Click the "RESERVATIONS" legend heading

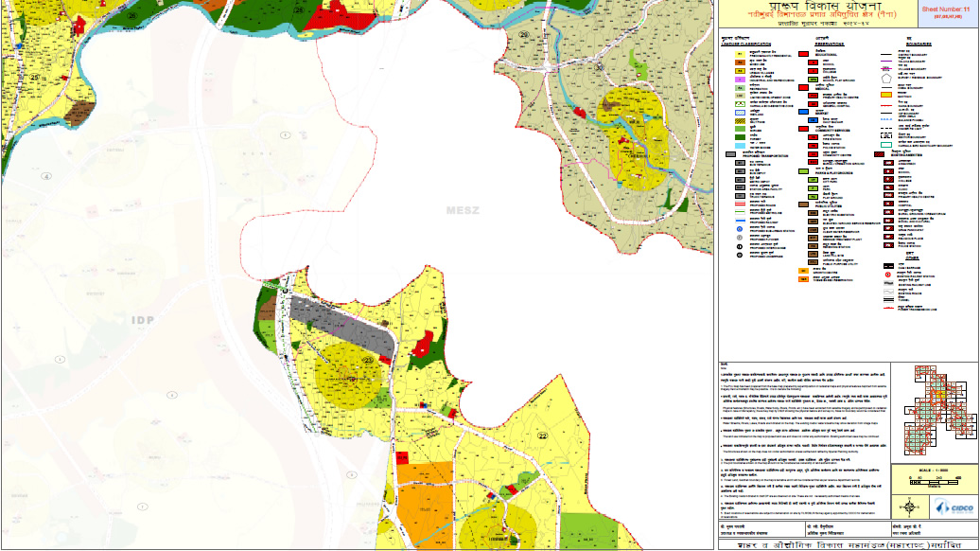830,44
